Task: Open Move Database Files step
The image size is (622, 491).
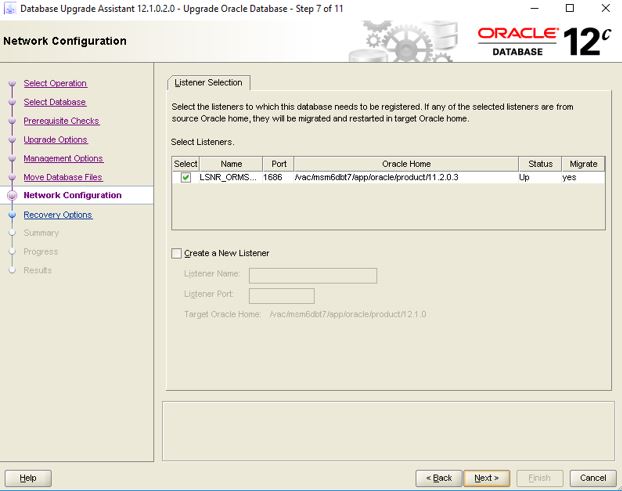Action: [63, 177]
